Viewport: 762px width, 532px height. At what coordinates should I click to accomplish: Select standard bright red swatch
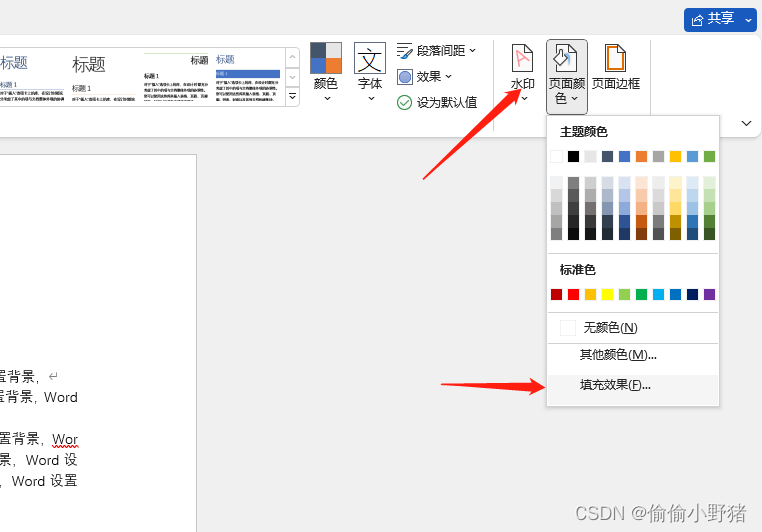click(573, 294)
